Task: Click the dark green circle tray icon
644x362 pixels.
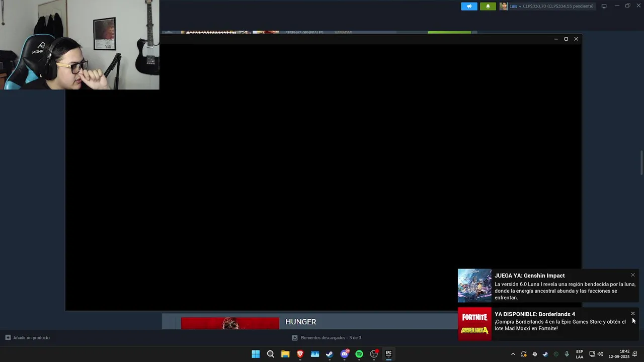Action: coord(556,354)
